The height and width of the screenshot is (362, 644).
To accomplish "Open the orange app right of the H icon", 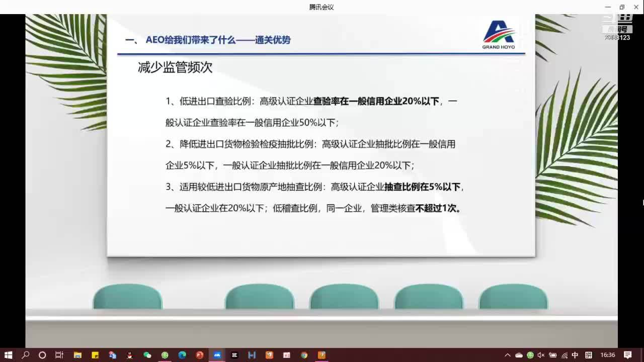I will [x=269, y=355].
